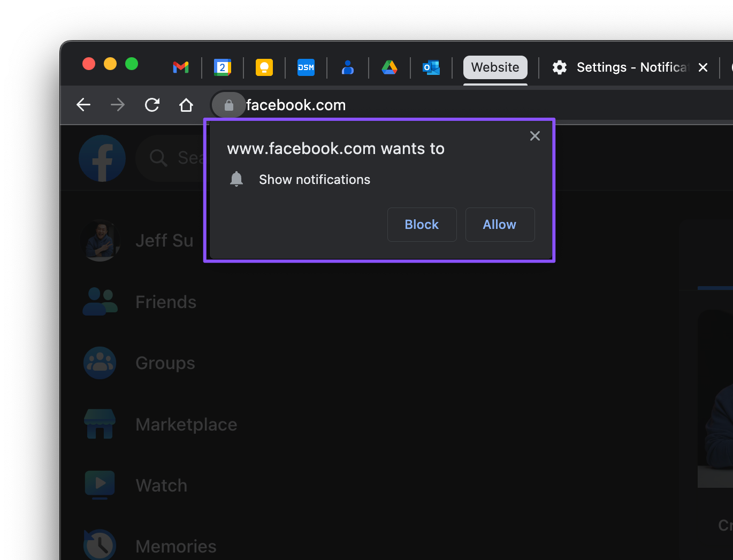733x560 pixels.
Task: Open the Google Keep pinned tab
Action: click(x=264, y=67)
